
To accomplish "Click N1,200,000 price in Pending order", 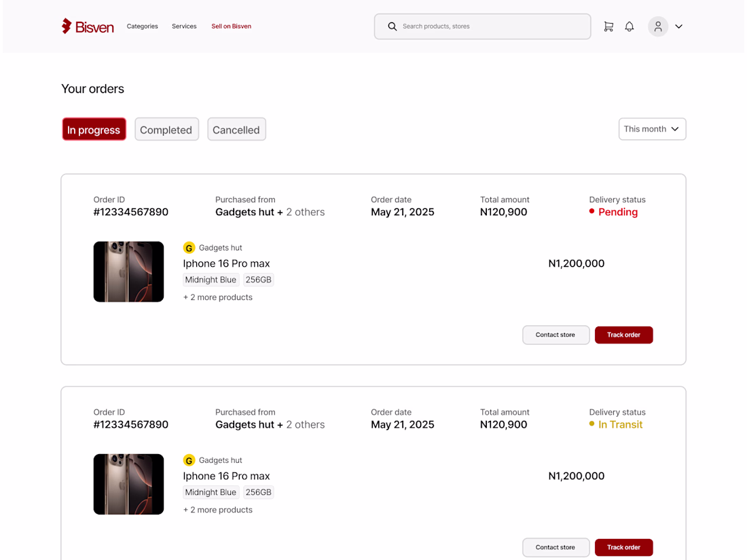I will 577,263.
